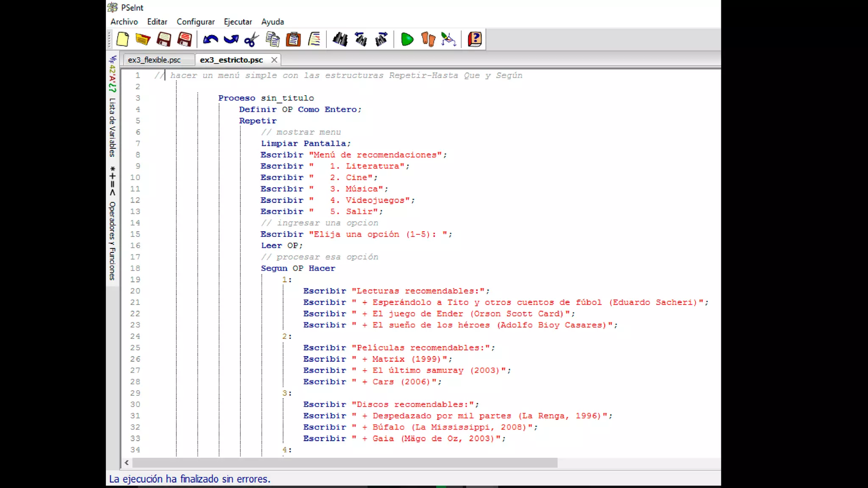The image size is (868, 488).
Task: Expand the Lista de Variables side panel
Action: [112, 127]
